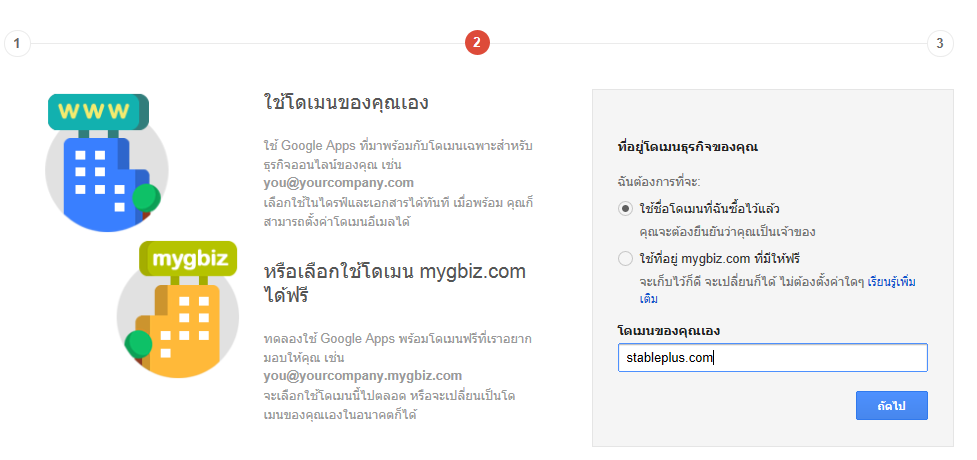This screenshot has width=977, height=460.
Task: Click the domain input field containing stableplus.com
Action: coord(773,358)
